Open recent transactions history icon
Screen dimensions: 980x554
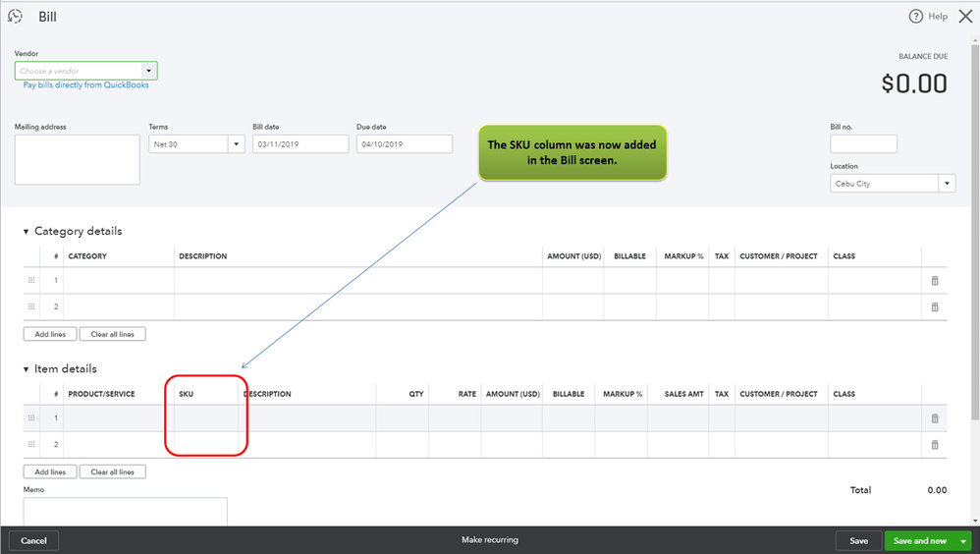pos(15,17)
